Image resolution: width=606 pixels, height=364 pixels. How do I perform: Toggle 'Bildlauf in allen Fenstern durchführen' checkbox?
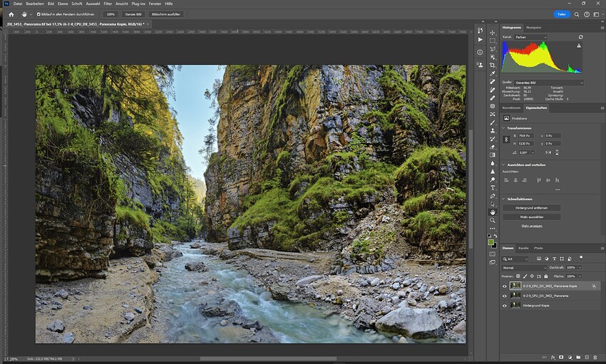[38, 14]
